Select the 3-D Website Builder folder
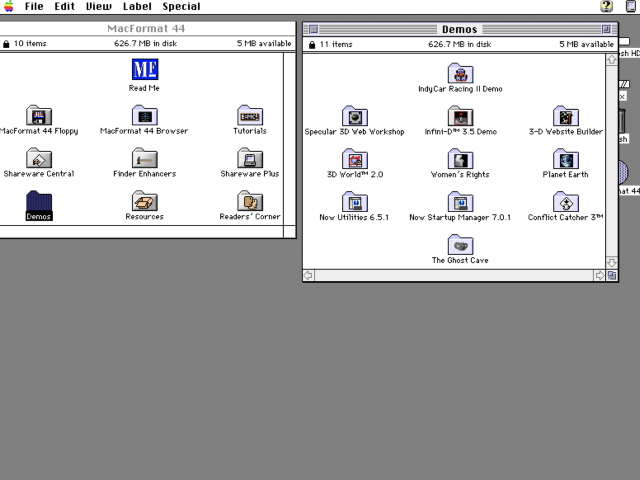The image size is (640, 480). [x=566, y=116]
